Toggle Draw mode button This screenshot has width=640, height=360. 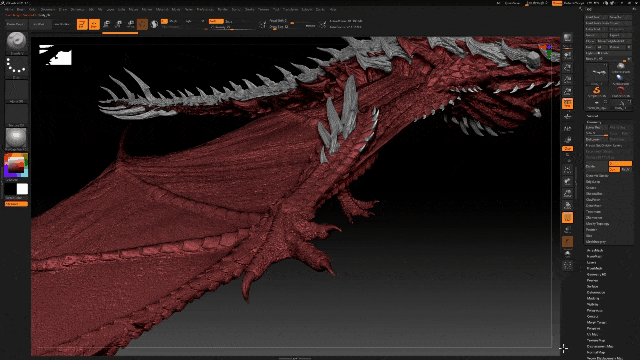click(x=94, y=24)
